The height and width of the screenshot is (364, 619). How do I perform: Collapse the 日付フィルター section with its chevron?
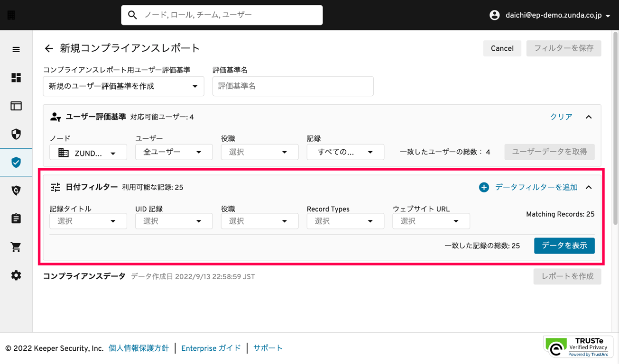pos(589,187)
